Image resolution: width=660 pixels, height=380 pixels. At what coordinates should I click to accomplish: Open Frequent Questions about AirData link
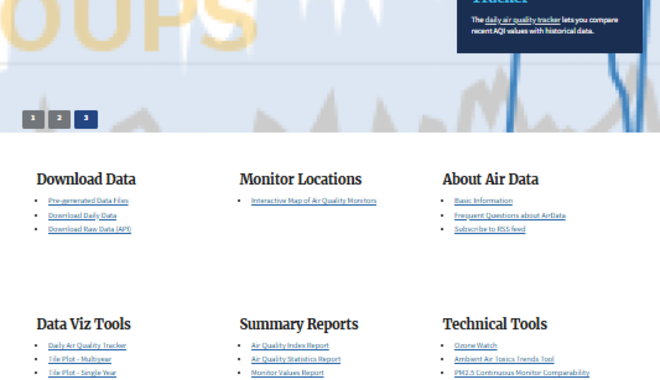coord(510,215)
